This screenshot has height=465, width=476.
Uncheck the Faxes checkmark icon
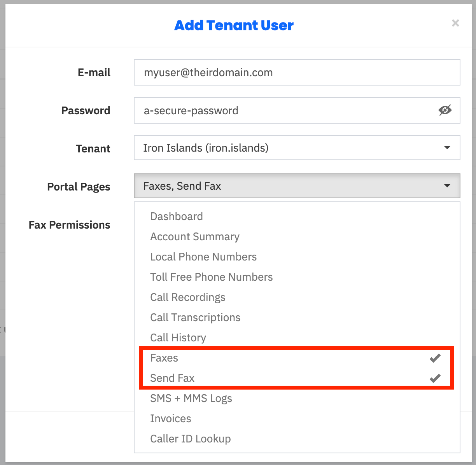[x=435, y=358]
